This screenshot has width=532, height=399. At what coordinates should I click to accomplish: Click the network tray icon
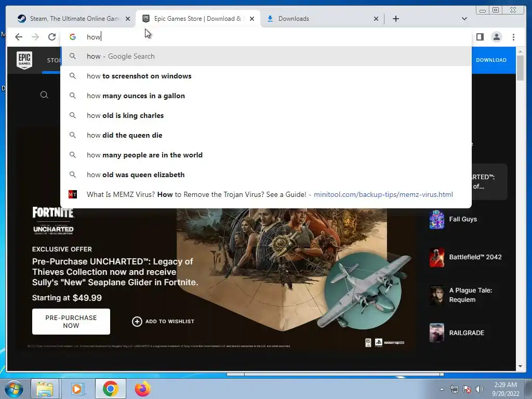pos(454,389)
